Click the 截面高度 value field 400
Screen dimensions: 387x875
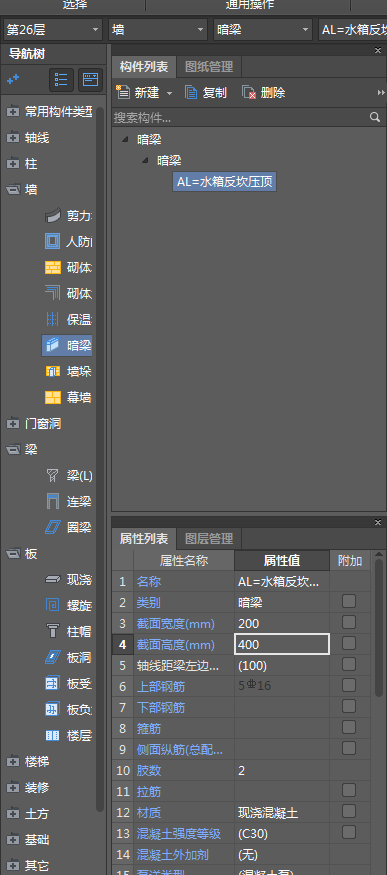(282, 644)
